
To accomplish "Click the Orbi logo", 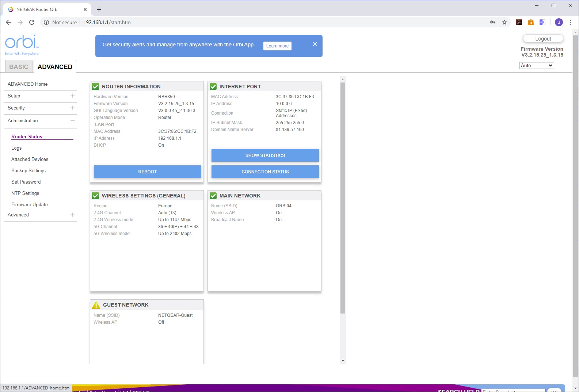I will pos(22,45).
